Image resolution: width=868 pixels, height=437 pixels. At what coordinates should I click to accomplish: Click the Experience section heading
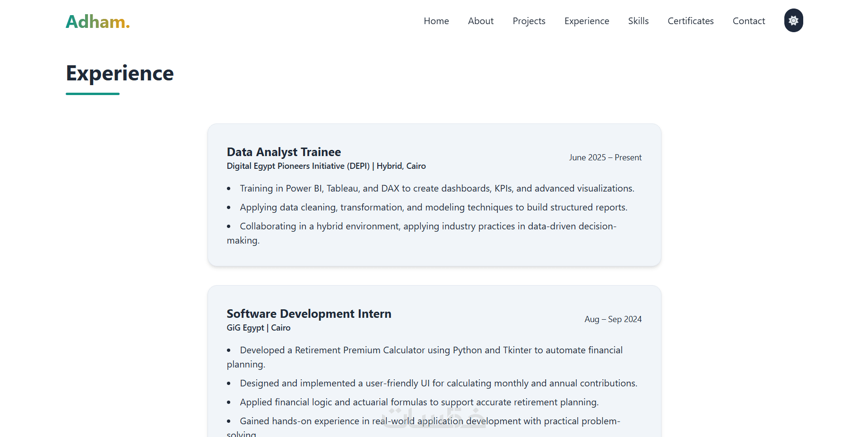(x=120, y=74)
